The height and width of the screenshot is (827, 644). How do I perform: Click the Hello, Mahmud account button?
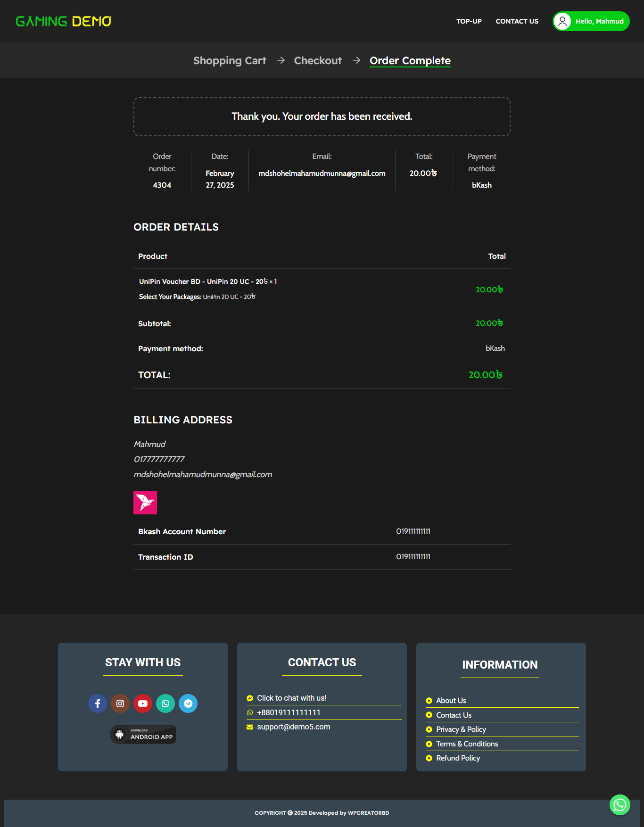[x=591, y=21]
